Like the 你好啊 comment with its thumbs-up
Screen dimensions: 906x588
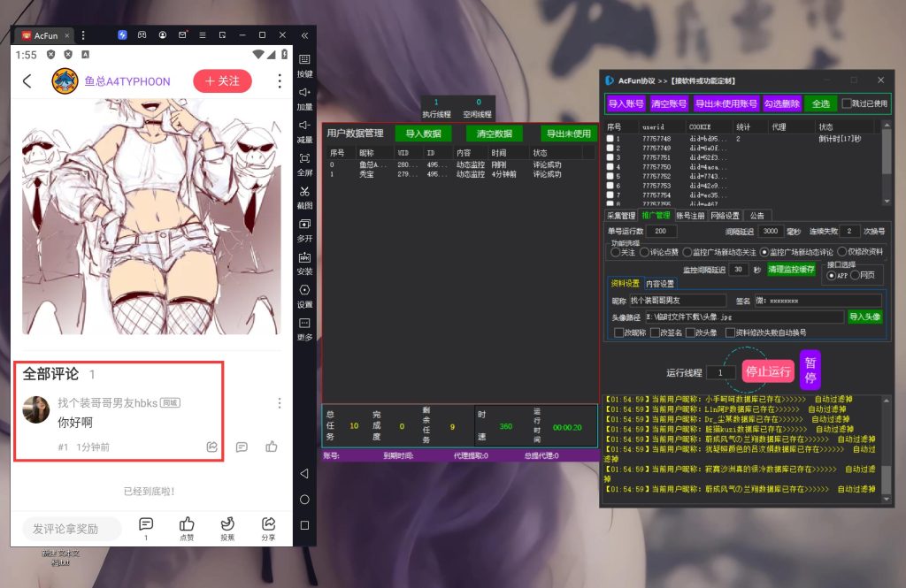[272, 447]
